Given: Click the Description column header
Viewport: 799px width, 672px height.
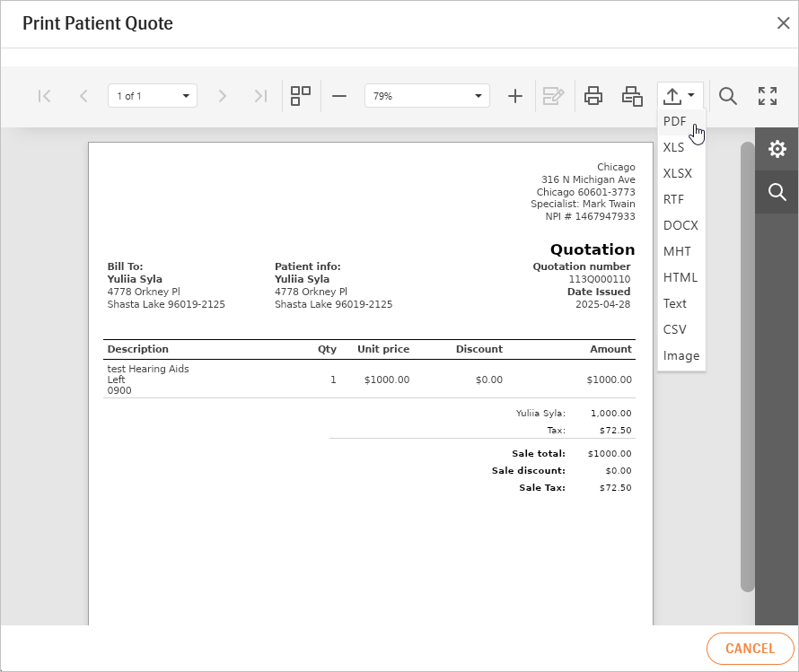Looking at the screenshot, I should 137,349.
